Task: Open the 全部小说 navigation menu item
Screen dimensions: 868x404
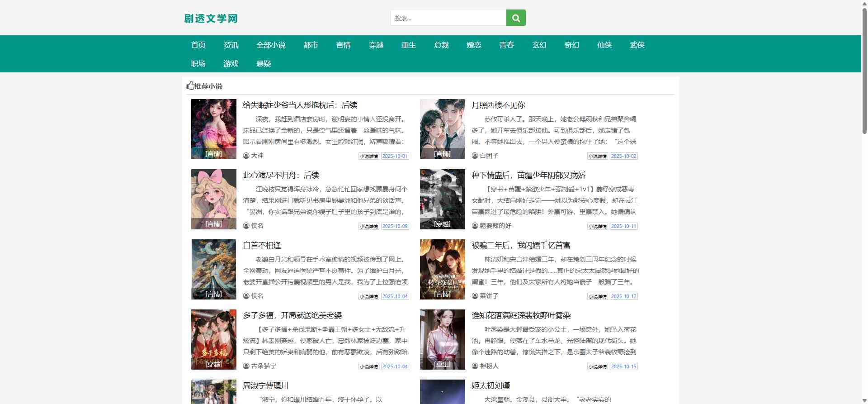Action: 271,45
